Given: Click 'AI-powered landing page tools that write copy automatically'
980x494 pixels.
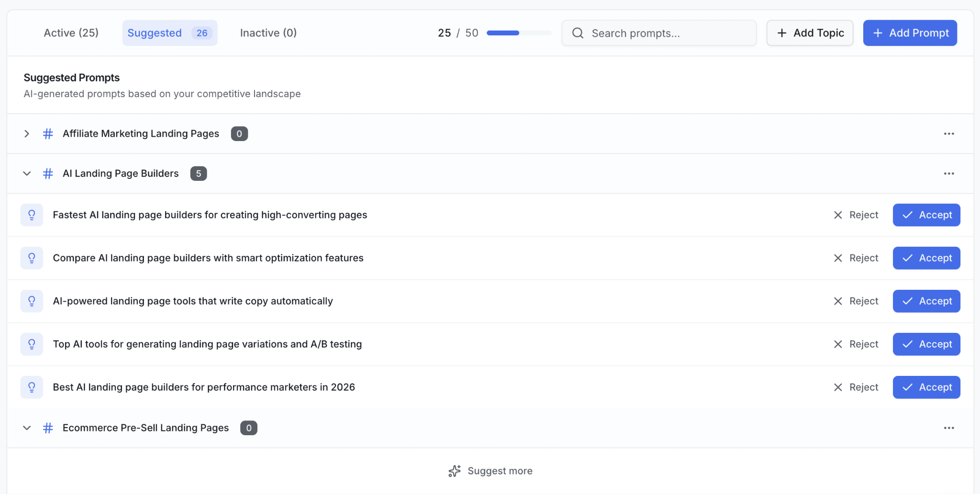Looking at the screenshot, I should [193, 301].
